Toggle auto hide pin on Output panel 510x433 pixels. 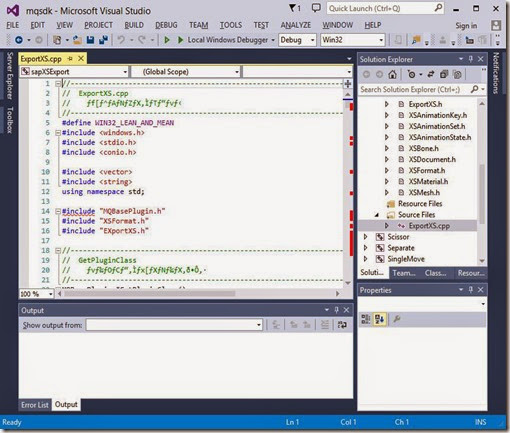pos(336,310)
